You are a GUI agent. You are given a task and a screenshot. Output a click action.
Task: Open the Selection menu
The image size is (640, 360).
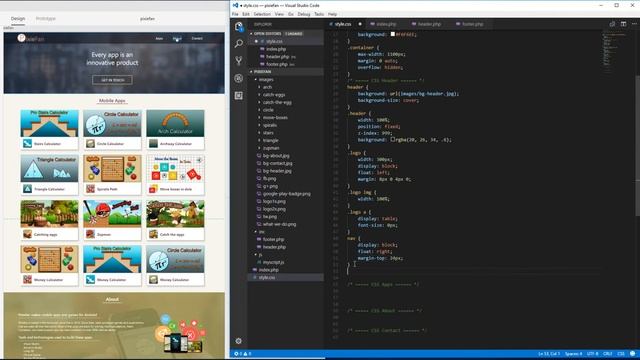262,14
